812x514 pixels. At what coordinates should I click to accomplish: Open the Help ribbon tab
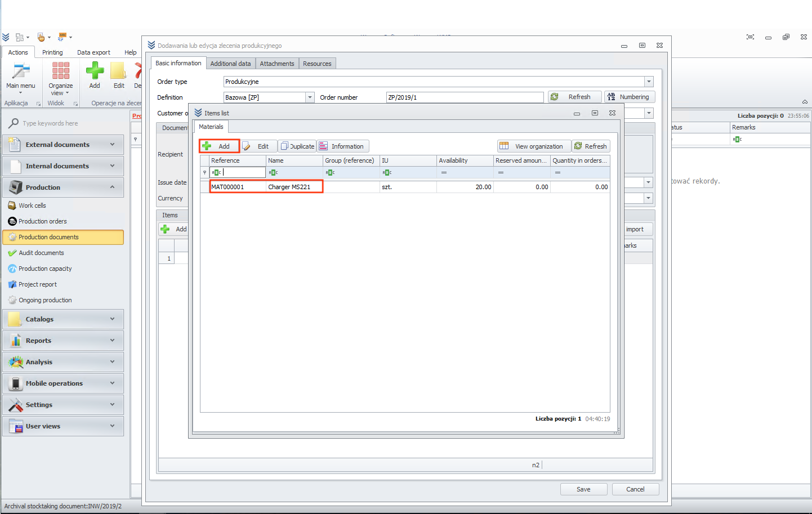pyautogui.click(x=131, y=52)
